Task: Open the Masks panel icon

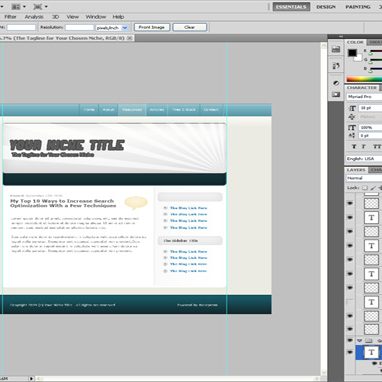Action: [x=336, y=95]
